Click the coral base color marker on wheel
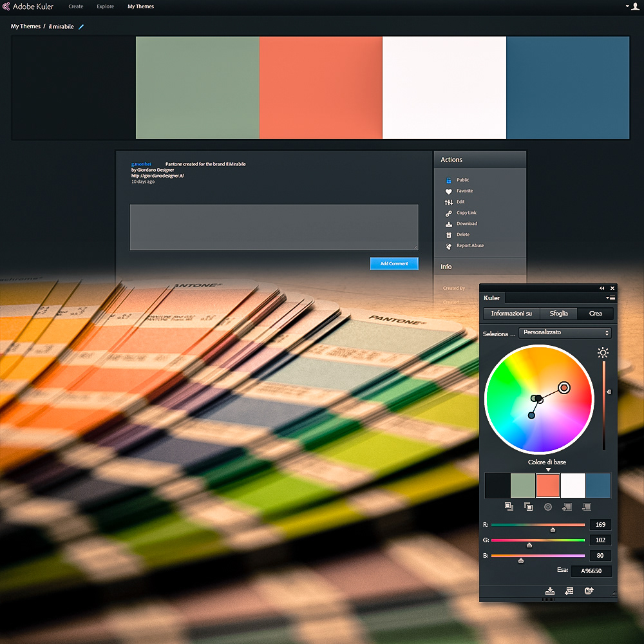This screenshot has height=644, width=644. pyautogui.click(x=564, y=388)
